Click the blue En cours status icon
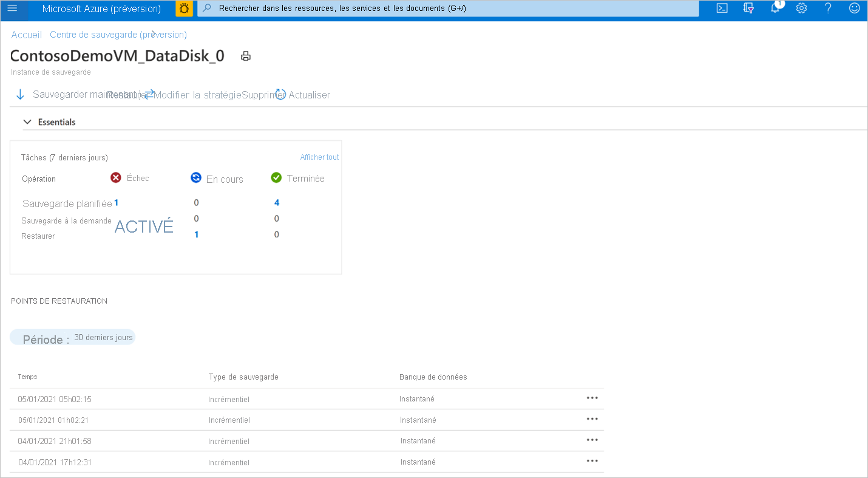 [196, 178]
